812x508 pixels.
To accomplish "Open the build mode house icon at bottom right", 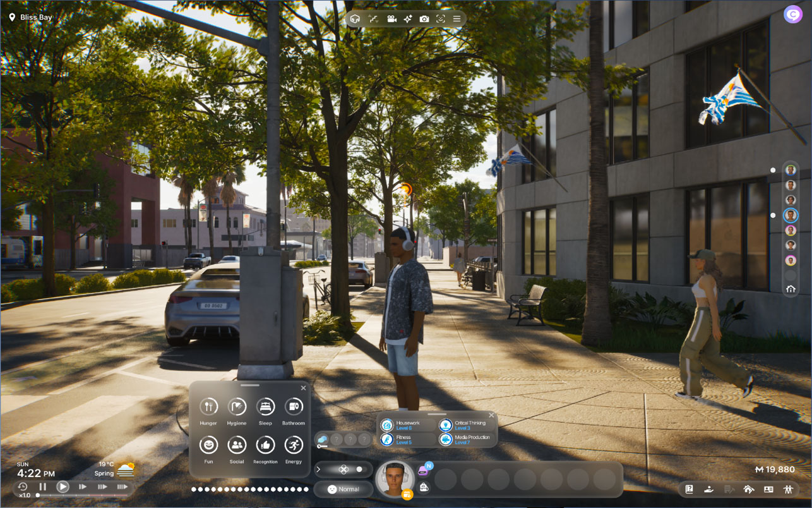I will coord(749,488).
